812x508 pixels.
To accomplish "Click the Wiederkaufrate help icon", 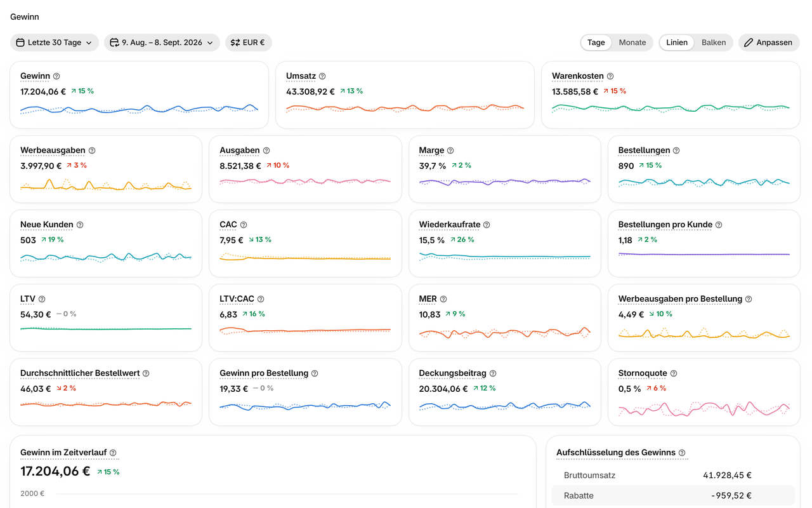I will click(487, 225).
